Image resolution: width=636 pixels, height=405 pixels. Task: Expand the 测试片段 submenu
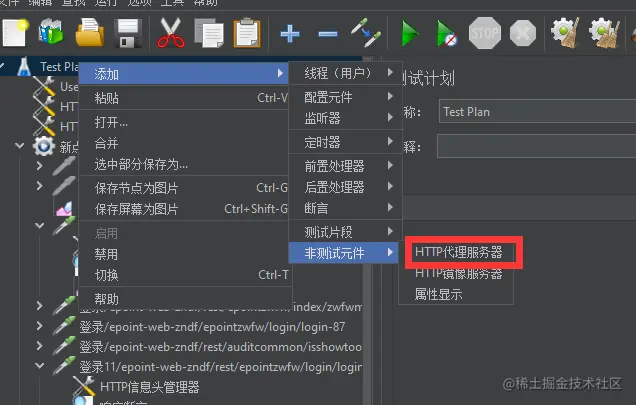pyautogui.click(x=346, y=232)
